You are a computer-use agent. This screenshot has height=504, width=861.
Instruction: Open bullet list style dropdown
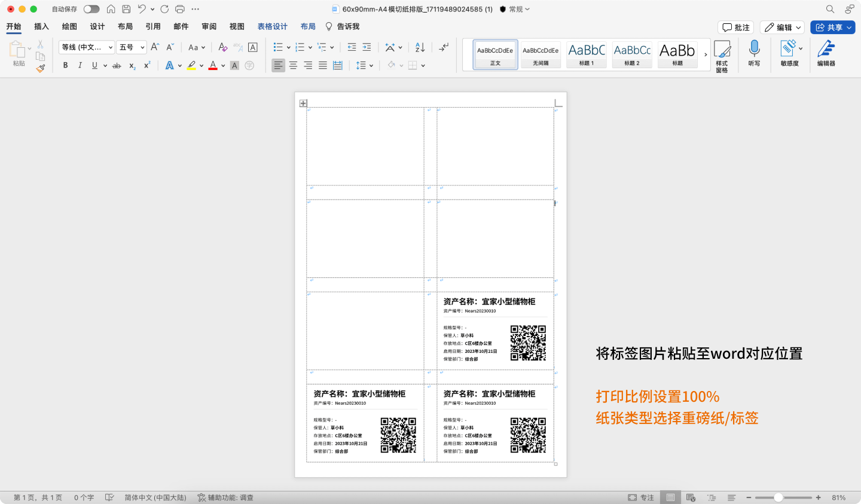(x=288, y=47)
